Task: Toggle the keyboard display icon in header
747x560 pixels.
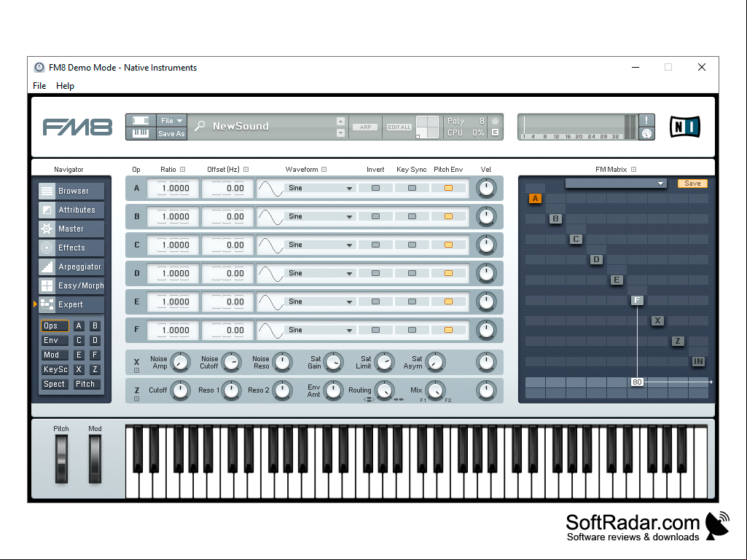Action: coord(141,134)
